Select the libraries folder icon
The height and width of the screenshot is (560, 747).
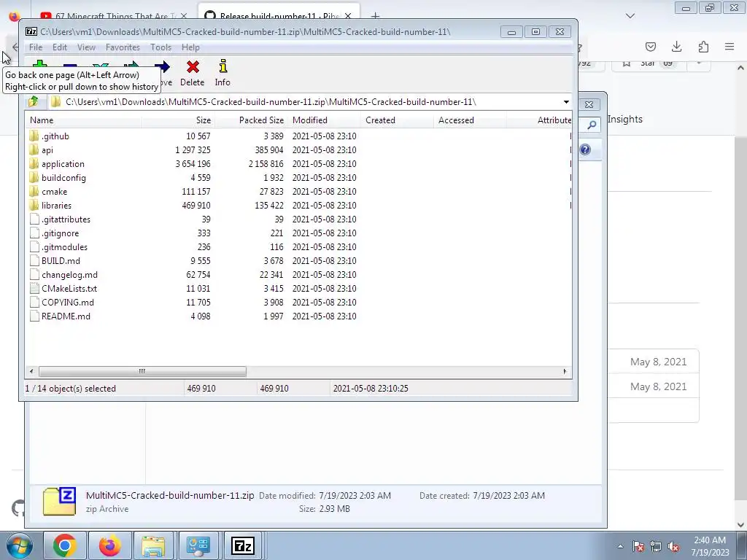34,205
